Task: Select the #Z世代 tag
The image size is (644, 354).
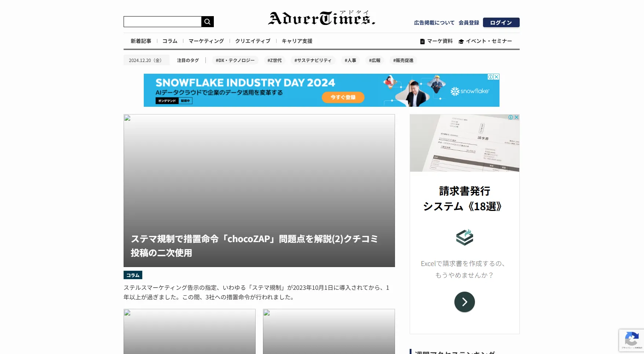Action: 275,60
